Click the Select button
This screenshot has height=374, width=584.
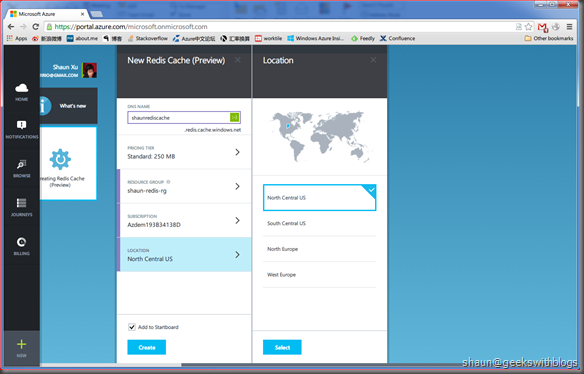282,347
